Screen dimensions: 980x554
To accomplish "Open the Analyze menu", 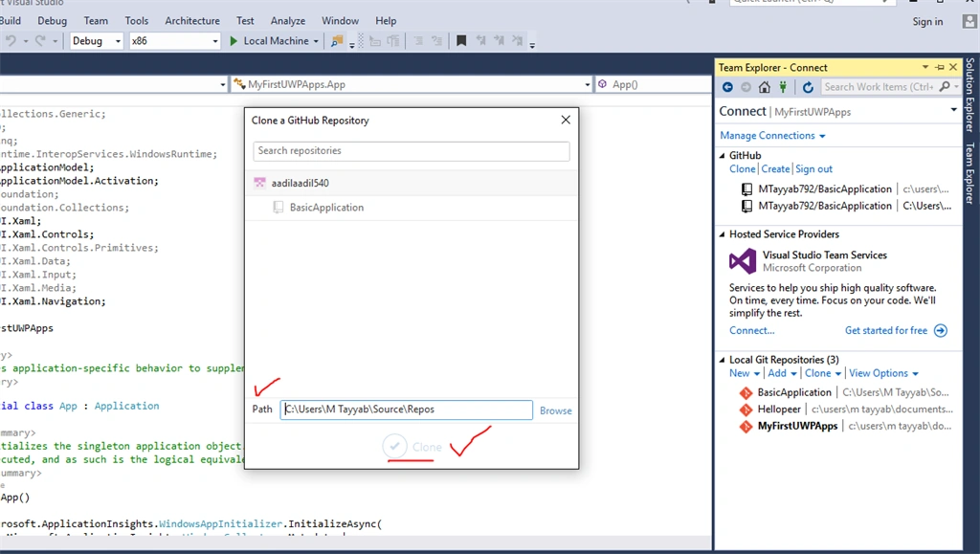I will [x=287, y=21].
